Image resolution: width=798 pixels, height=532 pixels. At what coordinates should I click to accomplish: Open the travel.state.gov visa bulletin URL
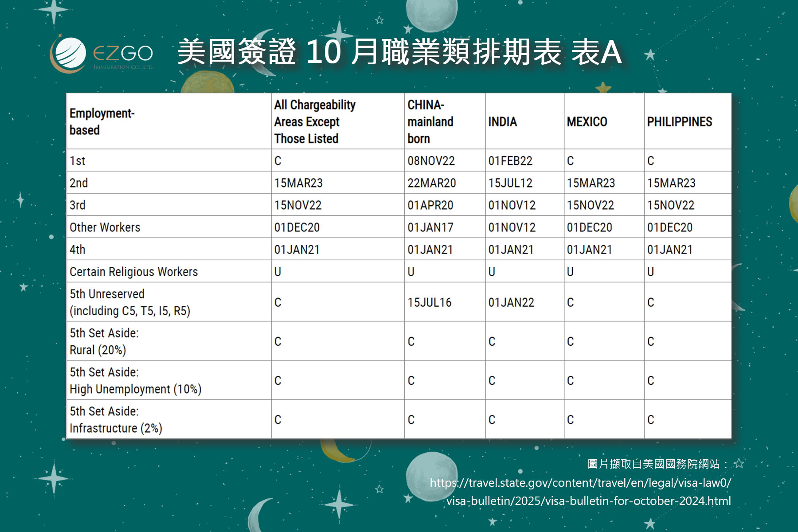click(x=581, y=492)
